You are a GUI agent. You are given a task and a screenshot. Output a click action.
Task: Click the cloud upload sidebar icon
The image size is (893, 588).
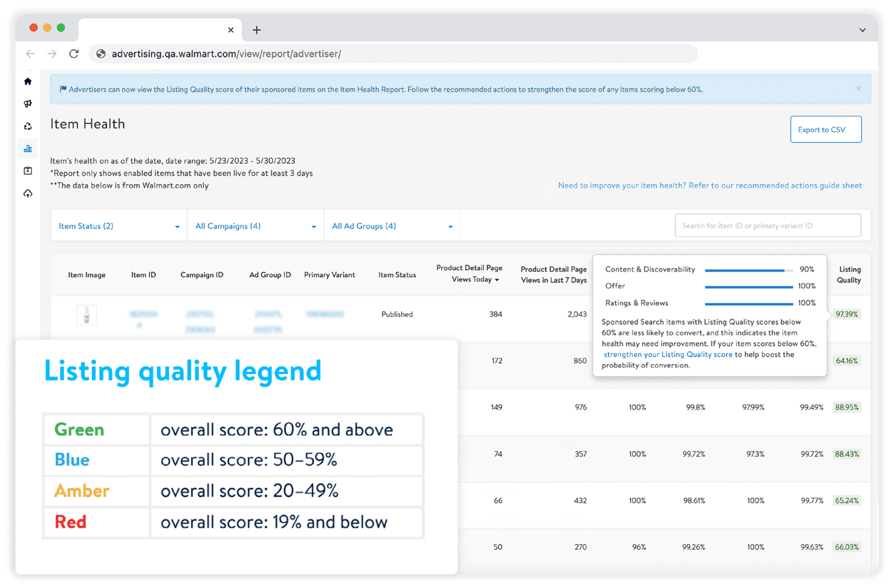28,193
